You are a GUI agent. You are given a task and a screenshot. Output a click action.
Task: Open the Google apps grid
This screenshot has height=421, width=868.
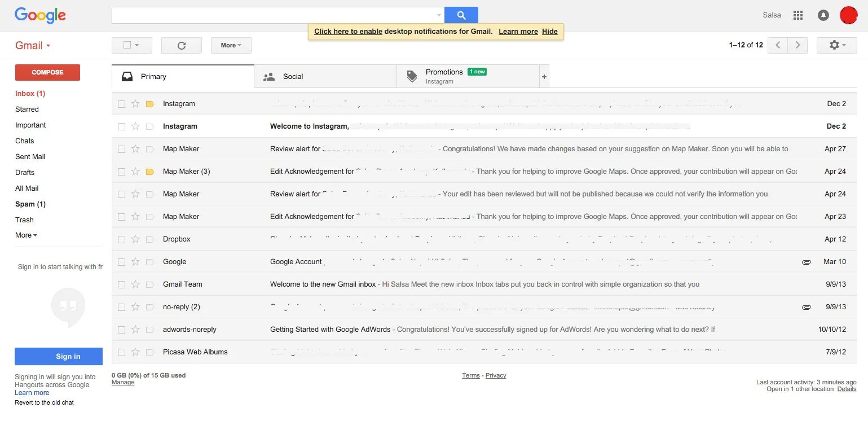tap(797, 15)
